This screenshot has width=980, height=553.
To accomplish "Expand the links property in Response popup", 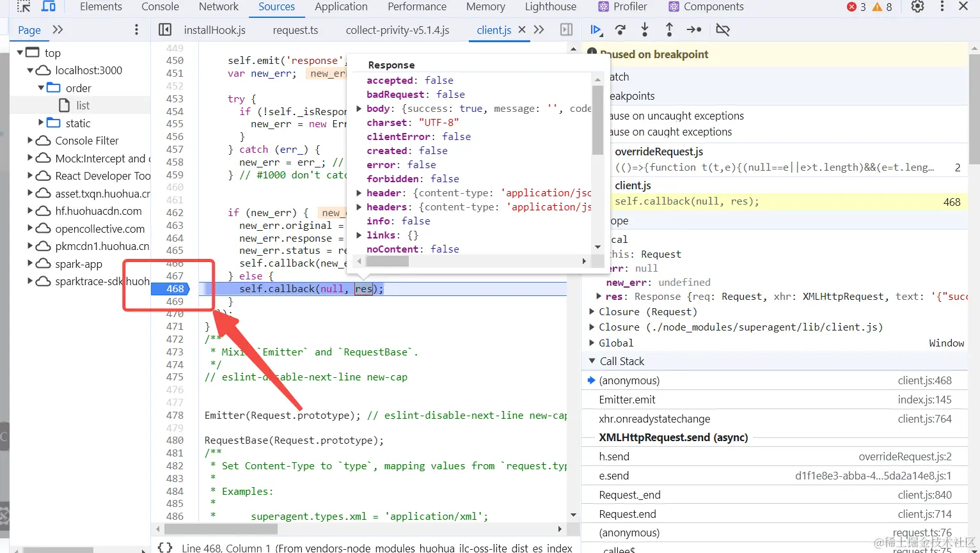I will pyautogui.click(x=360, y=235).
